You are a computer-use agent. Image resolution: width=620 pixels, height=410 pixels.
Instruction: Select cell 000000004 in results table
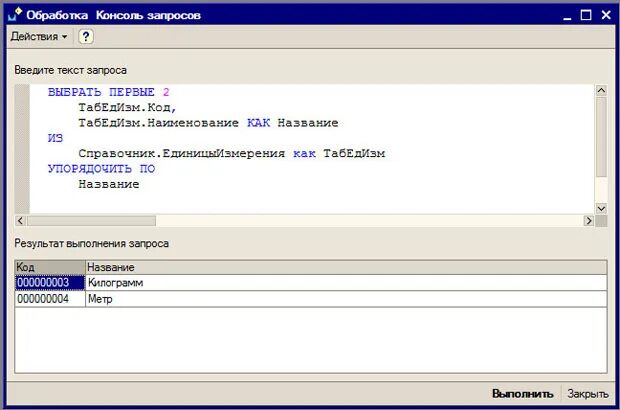click(50, 299)
